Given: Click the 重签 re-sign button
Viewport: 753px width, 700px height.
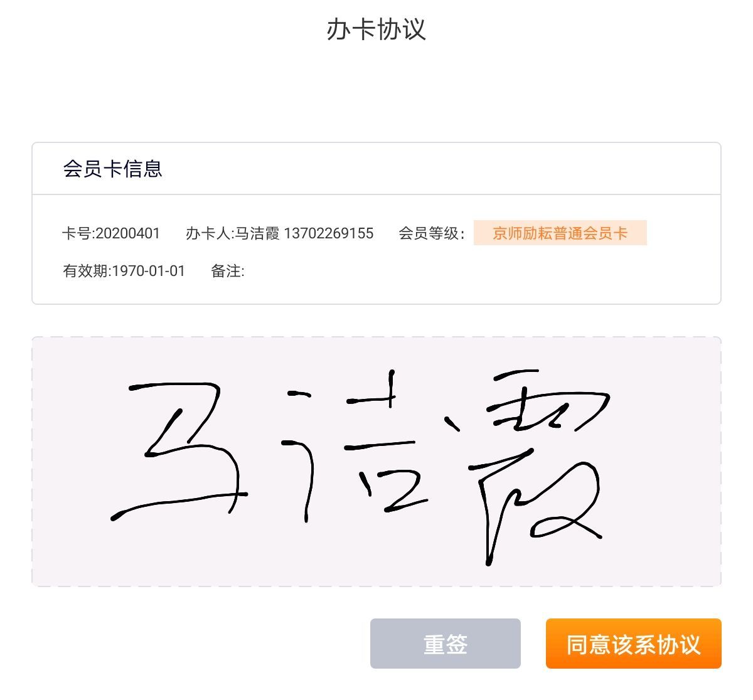Looking at the screenshot, I should click(x=445, y=644).
